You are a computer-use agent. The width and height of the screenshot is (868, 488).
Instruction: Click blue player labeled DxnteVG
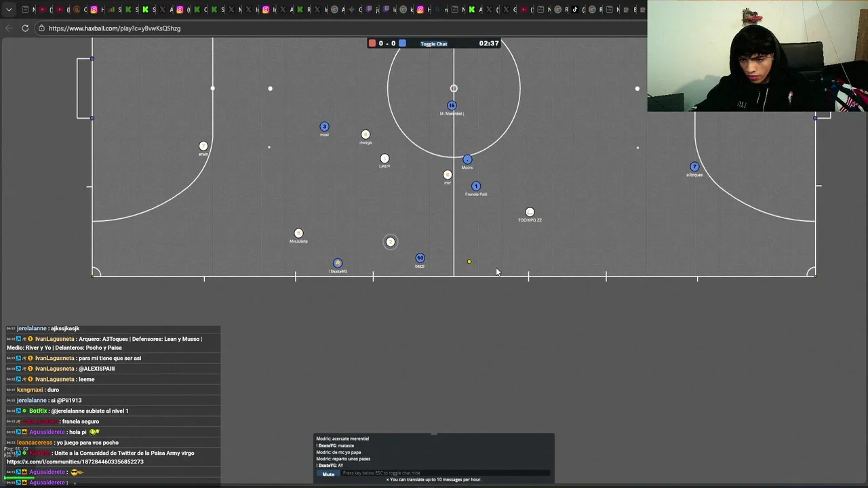pos(338,263)
